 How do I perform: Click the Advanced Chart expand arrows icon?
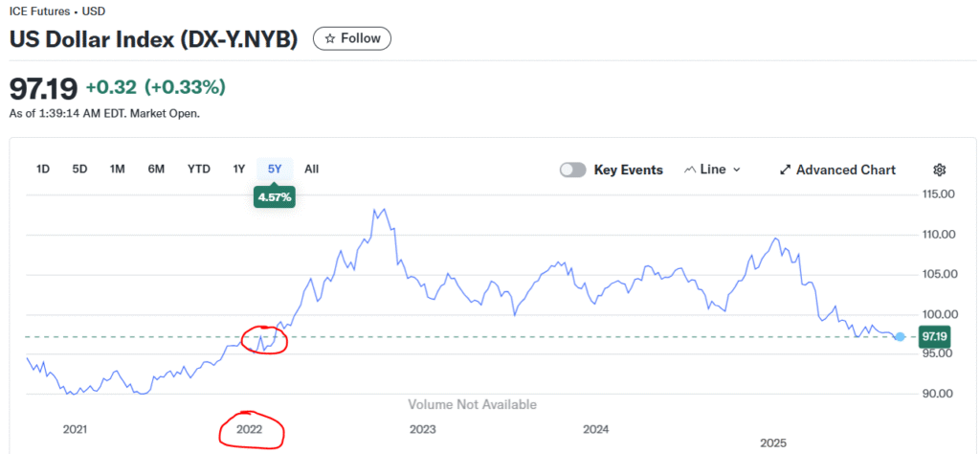pos(786,170)
